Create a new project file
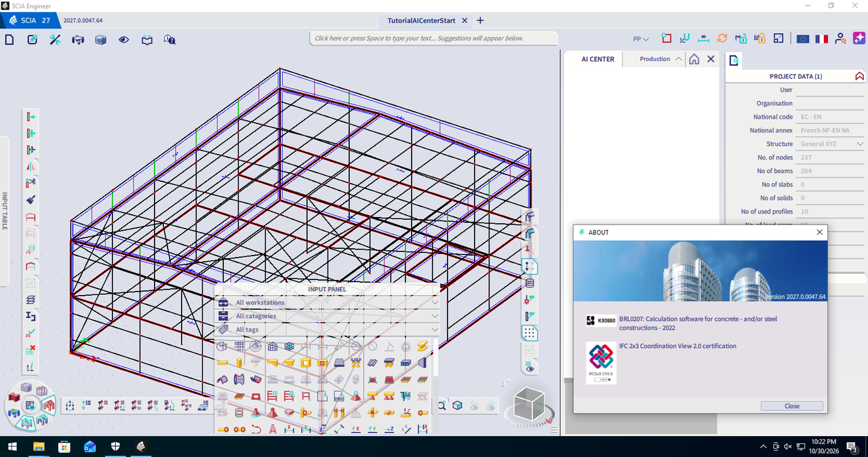This screenshot has height=457, width=868. point(9,39)
